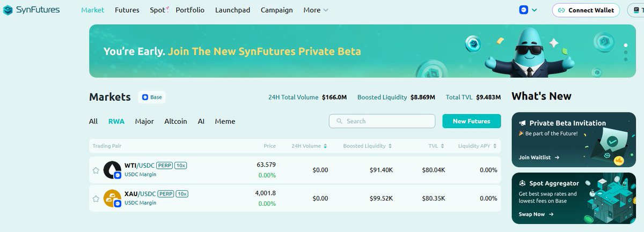Open the Base network selector dropdown

tap(529, 10)
